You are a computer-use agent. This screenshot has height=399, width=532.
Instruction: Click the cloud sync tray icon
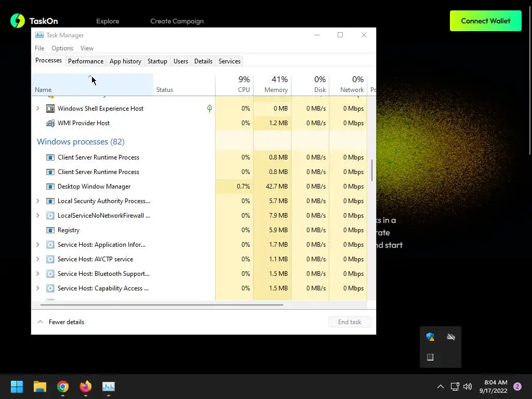tap(451, 337)
